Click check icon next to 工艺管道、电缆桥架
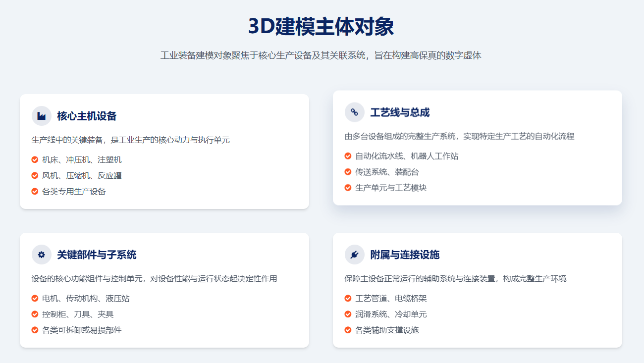This screenshot has height=363, width=644. pyautogui.click(x=348, y=298)
